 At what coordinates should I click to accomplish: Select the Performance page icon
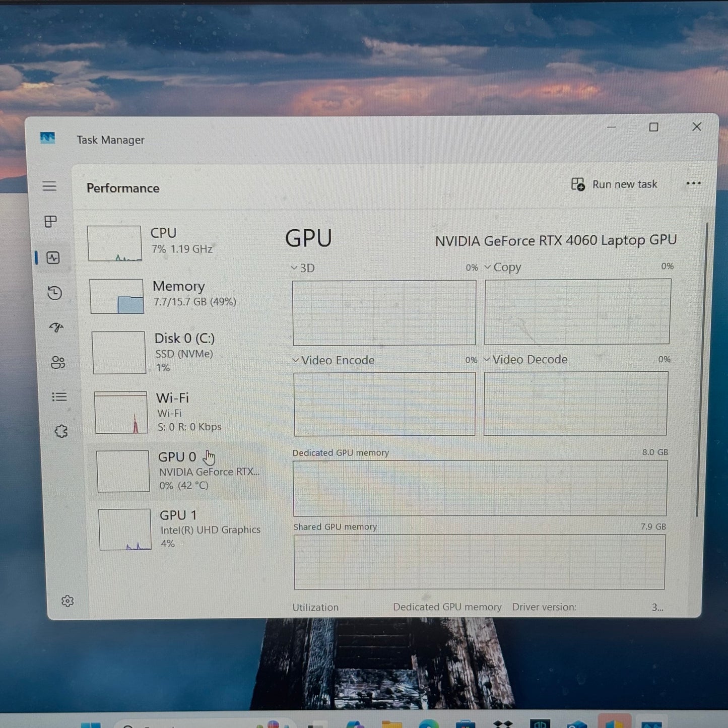[x=53, y=257]
